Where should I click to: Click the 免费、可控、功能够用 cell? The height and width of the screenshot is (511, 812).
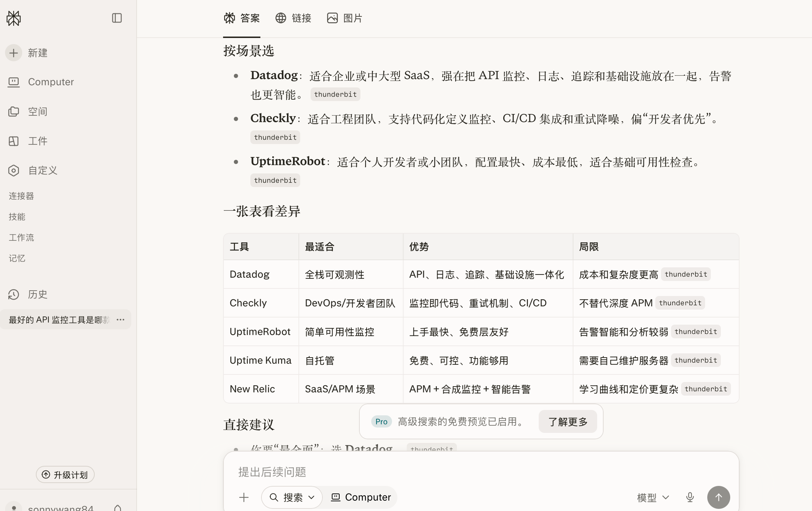pyautogui.click(x=488, y=360)
